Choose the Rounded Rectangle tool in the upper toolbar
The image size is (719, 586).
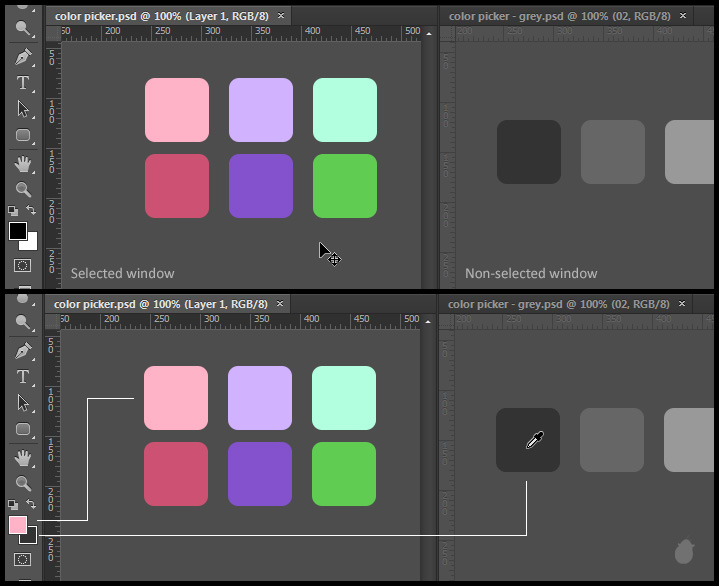click(22, 135)
